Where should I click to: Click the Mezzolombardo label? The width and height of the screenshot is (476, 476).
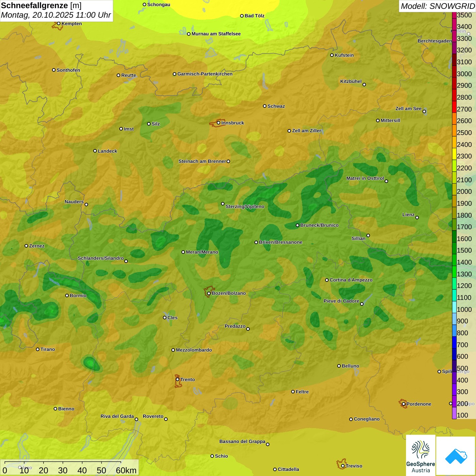tap(194, 350)
